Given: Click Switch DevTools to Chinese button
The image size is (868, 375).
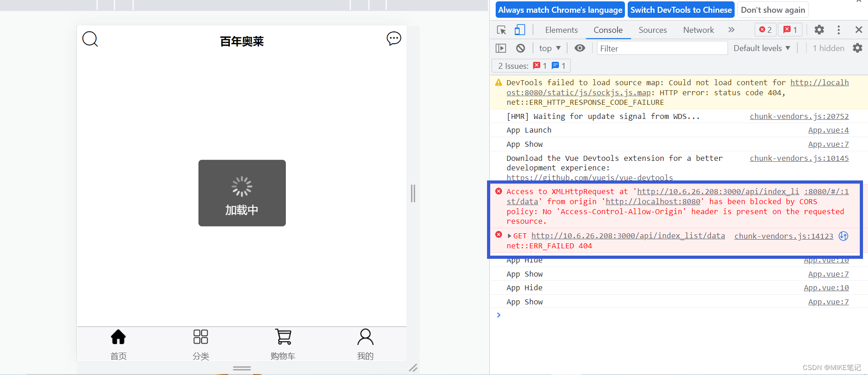Looking at the screenshot, I should (x=681, y=10).
